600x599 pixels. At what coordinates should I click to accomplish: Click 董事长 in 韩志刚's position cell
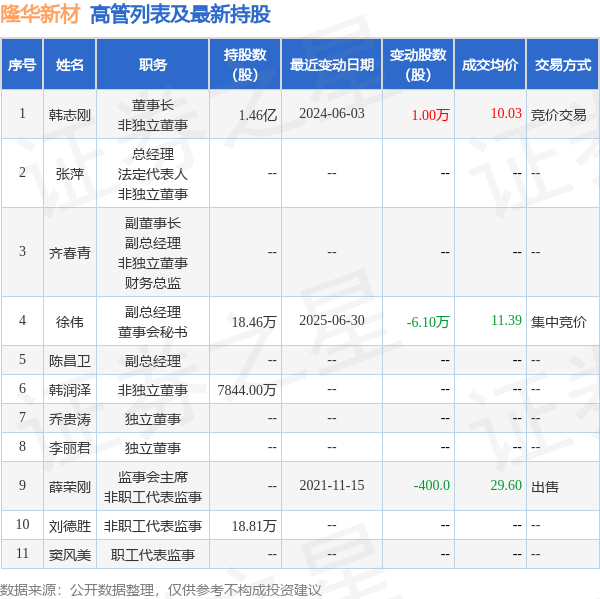click(153, 105)
